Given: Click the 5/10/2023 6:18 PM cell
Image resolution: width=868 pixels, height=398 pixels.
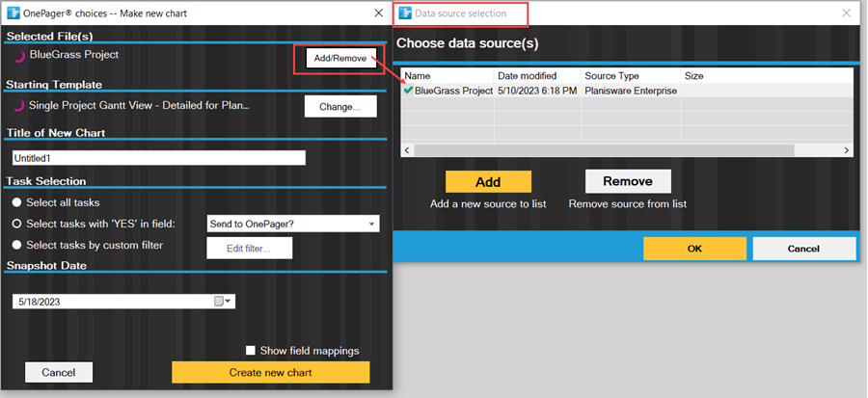Looking at the screenshot, I should click(536, 91).
